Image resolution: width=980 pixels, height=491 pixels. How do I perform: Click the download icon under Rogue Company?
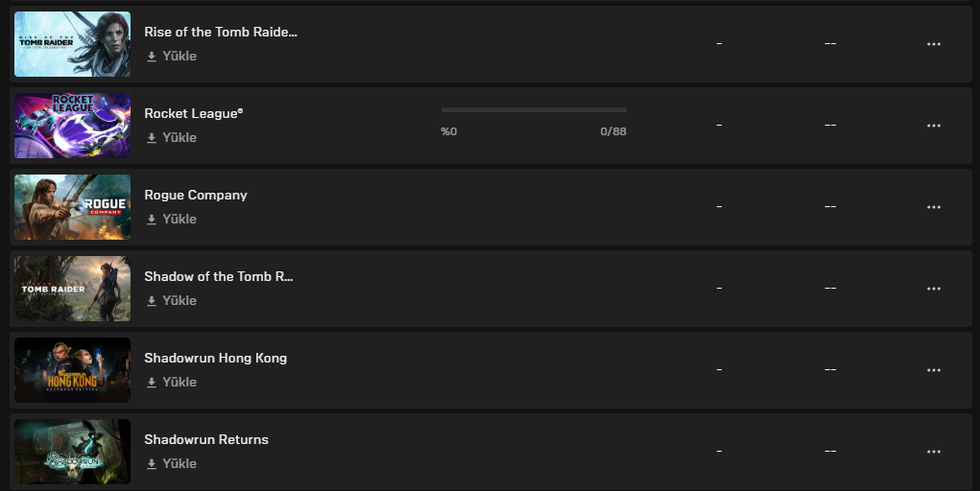coord(152,220)
